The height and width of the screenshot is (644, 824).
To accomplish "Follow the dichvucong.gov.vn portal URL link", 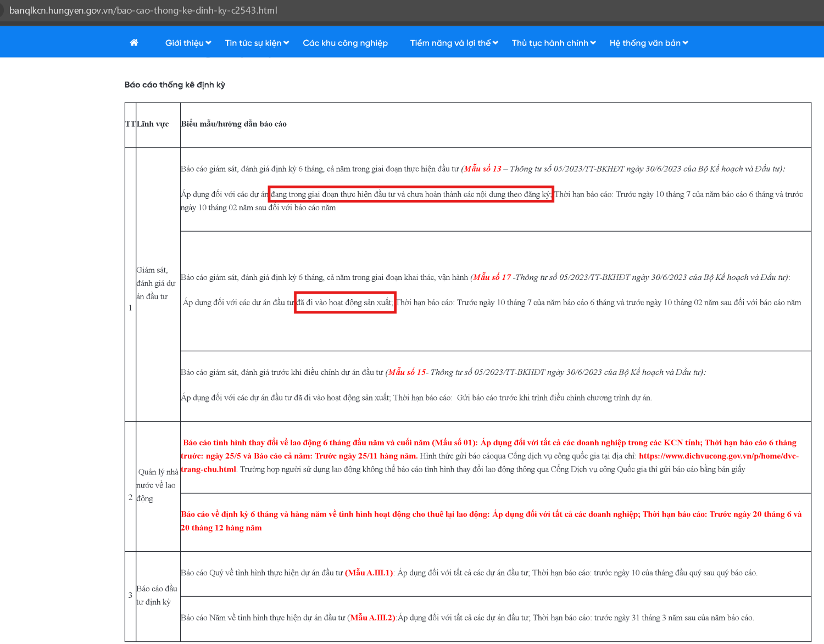I will [718, 456].
